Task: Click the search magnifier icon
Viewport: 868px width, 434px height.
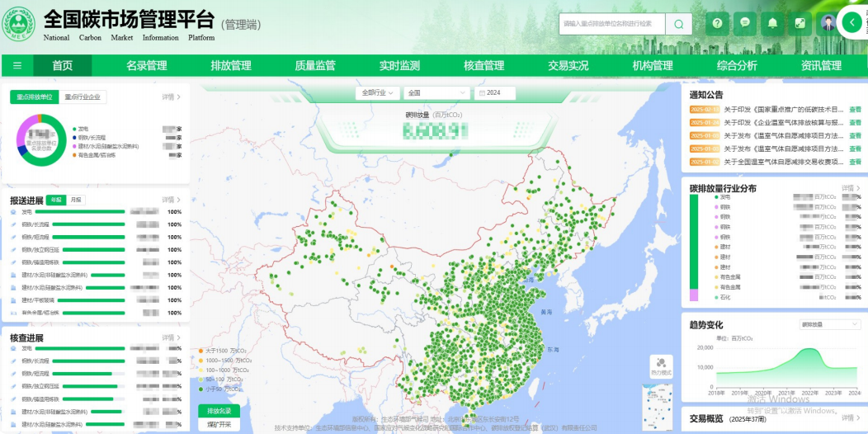Action: 678,24
